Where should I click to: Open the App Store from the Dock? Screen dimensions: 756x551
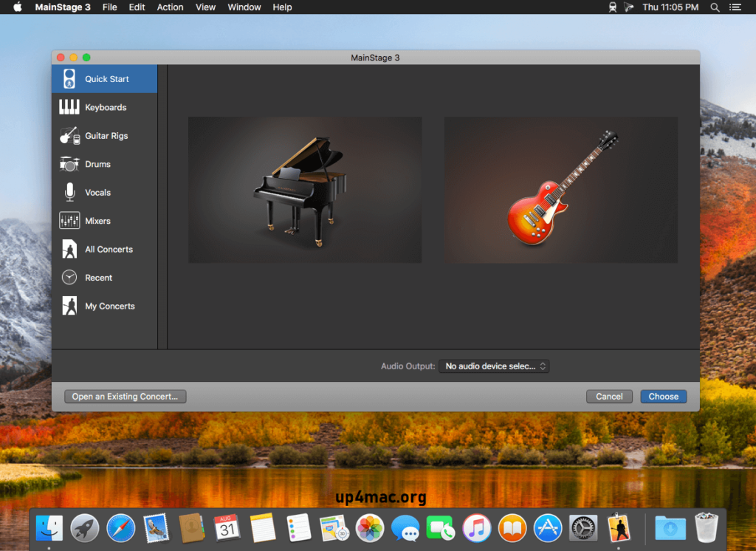(x=547, y=528)
